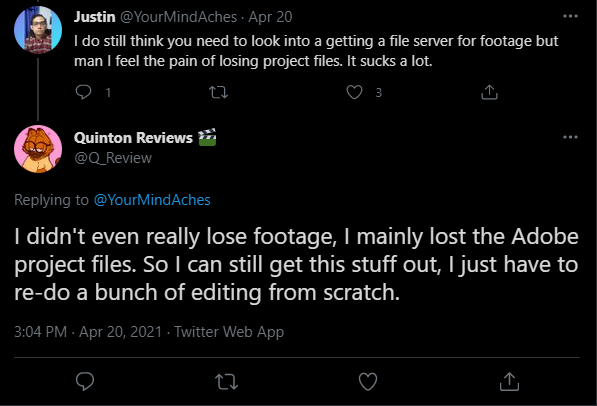Open the 3:04 PM · Apr 20, 2021 timestamp

88,332
